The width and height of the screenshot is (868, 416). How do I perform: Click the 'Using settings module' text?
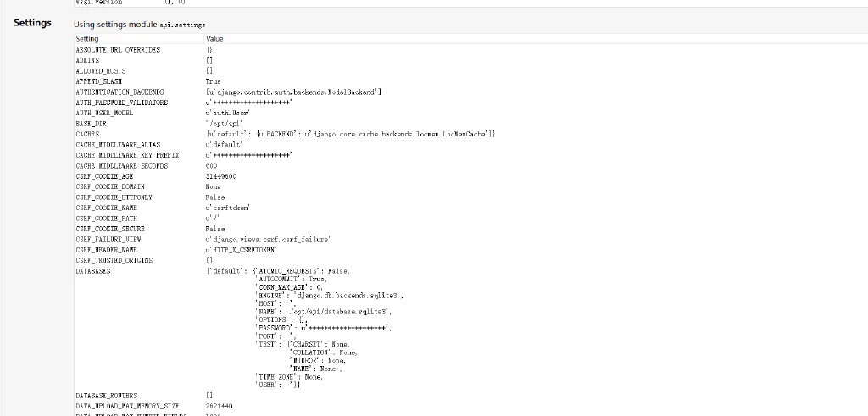115,25
